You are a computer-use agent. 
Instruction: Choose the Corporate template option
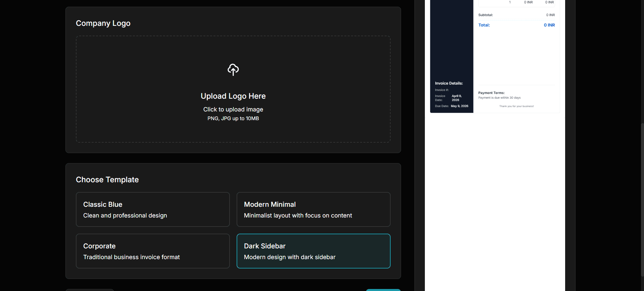pos(153,251)
